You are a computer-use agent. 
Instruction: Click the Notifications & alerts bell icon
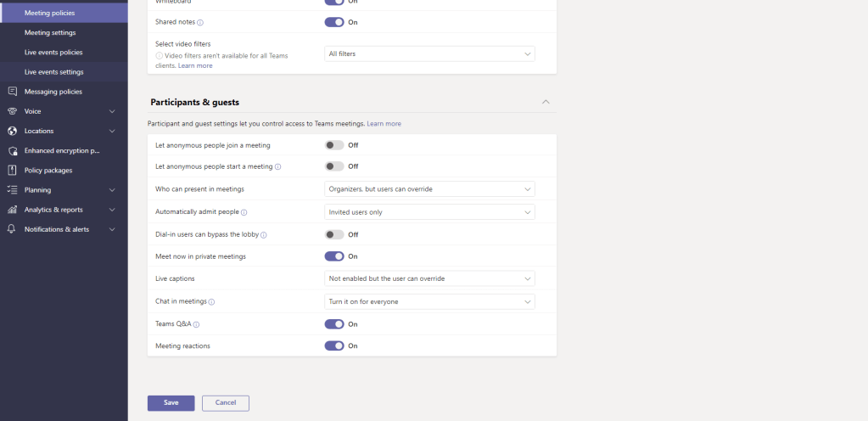click(x=12, y=229)
